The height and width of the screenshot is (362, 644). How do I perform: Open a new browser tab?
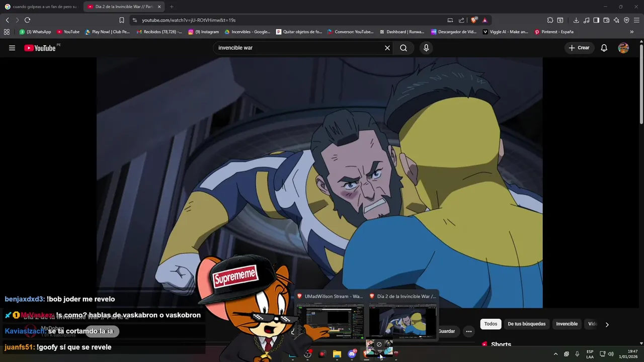172,7
